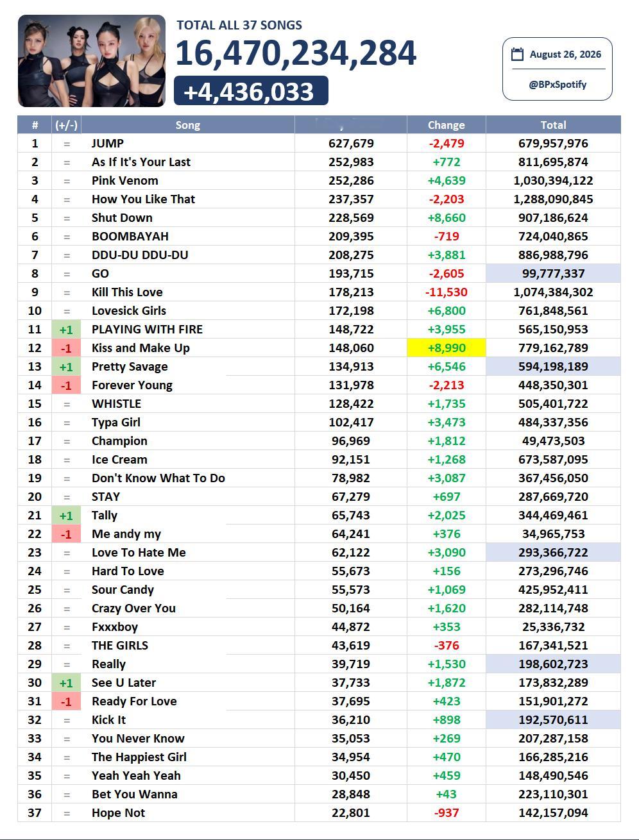Click The Happiest Girl song name
639x840 pixels.
tap(139, 757)
